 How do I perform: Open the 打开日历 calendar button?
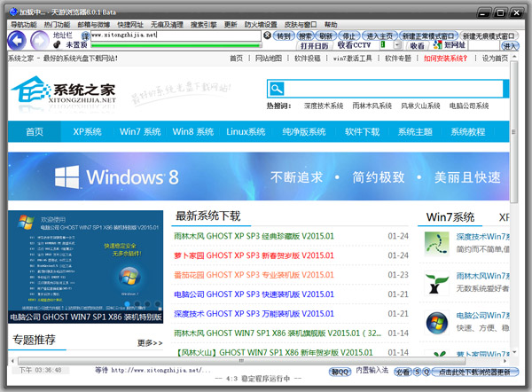click(x=314, y=45)
